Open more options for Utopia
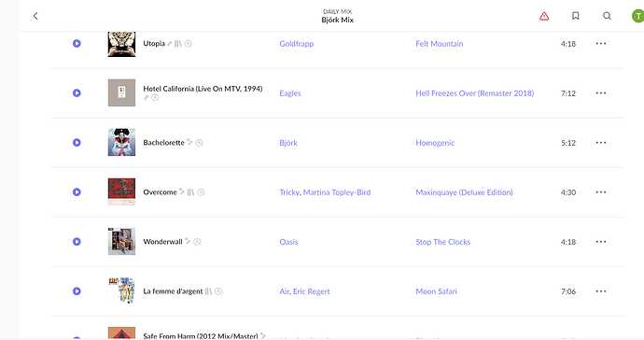The height and width of the screenshot is (340, 644). click(x=601, y=44)
